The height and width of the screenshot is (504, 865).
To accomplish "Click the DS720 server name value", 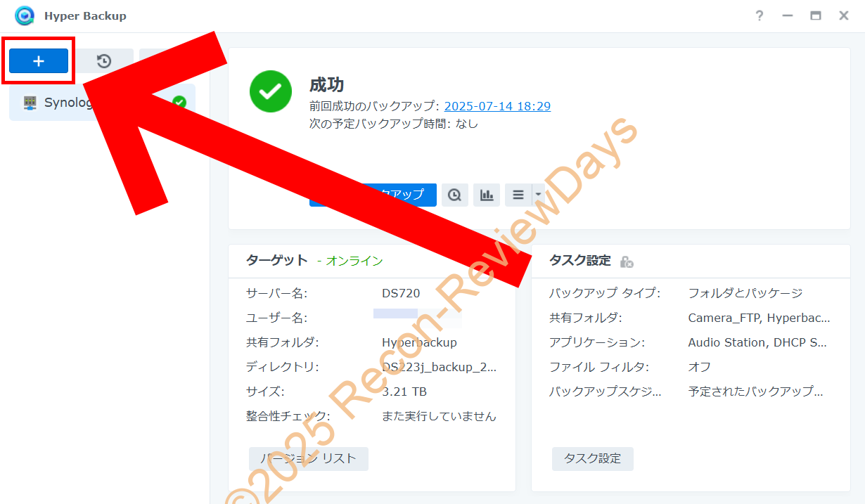I will pyautogui.click(x=401, y=293).
